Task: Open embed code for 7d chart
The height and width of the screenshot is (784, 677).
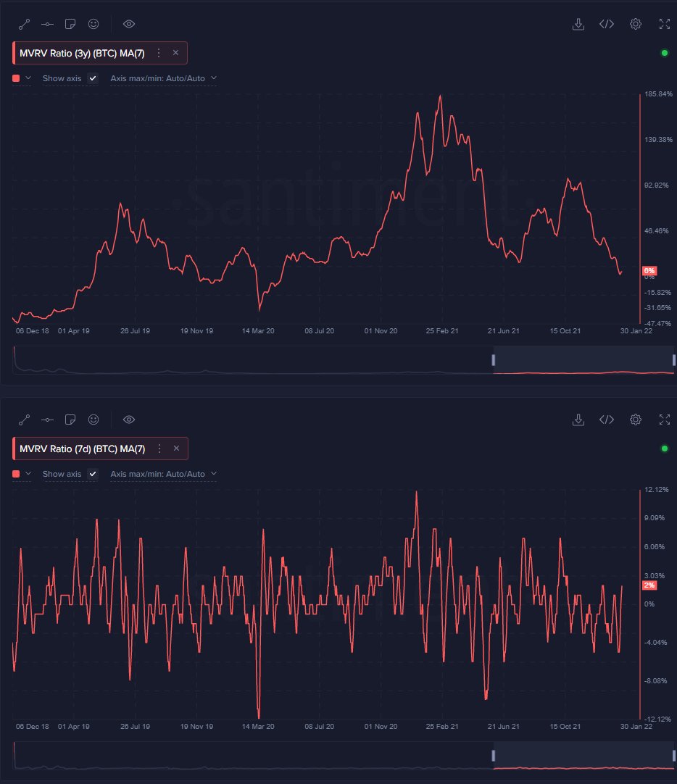Action: [607, 420]
